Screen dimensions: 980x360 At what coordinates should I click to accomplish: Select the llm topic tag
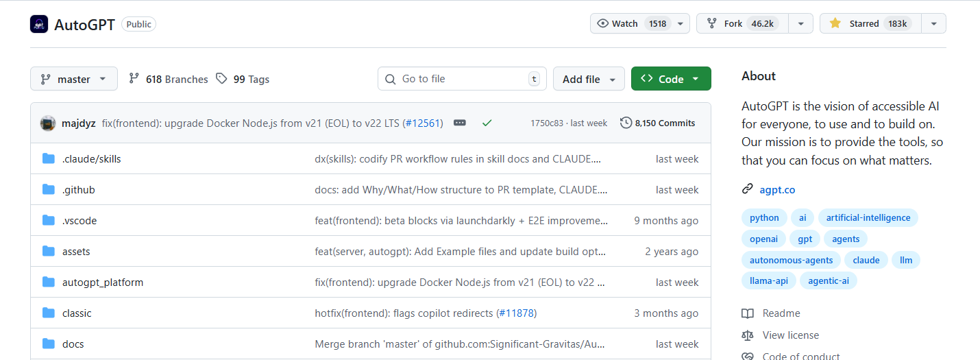pos(906,261)
